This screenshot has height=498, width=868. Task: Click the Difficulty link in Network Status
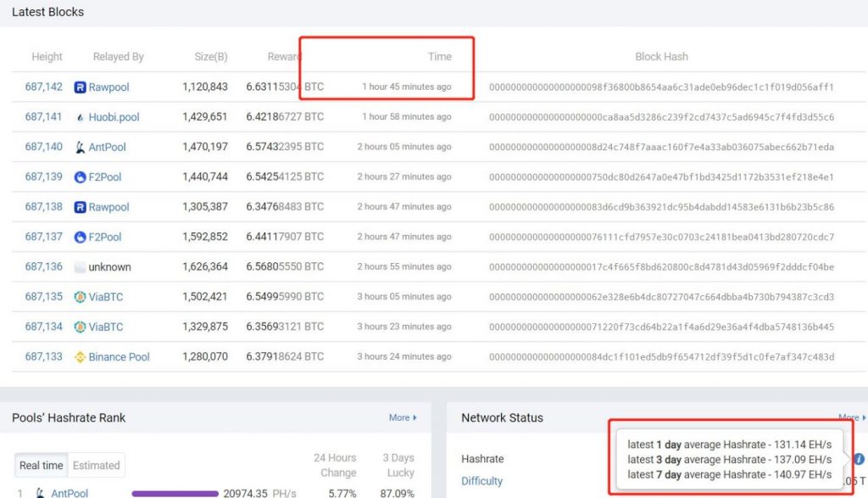coord(481,481)
